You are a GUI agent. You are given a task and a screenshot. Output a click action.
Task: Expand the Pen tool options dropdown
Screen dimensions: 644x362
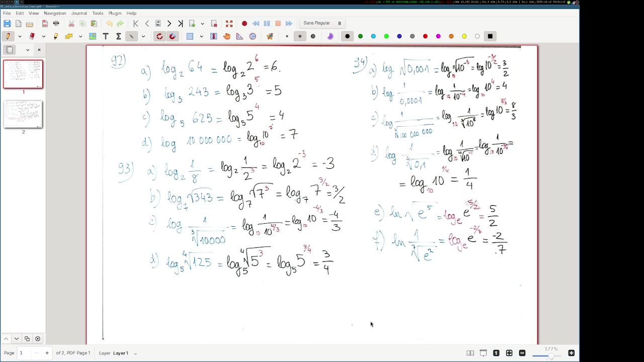[x=20, y=36]
